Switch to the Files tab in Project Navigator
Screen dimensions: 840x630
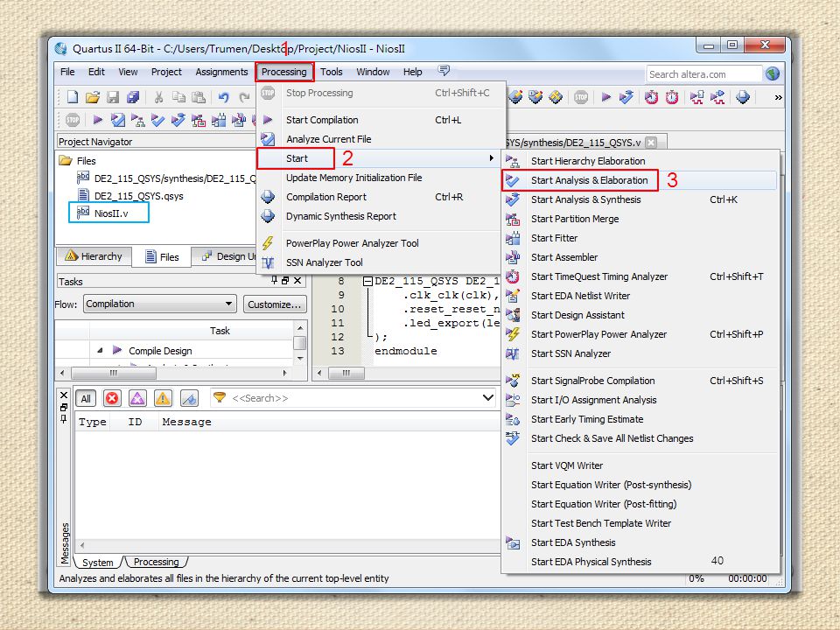[x=163, y=257]
